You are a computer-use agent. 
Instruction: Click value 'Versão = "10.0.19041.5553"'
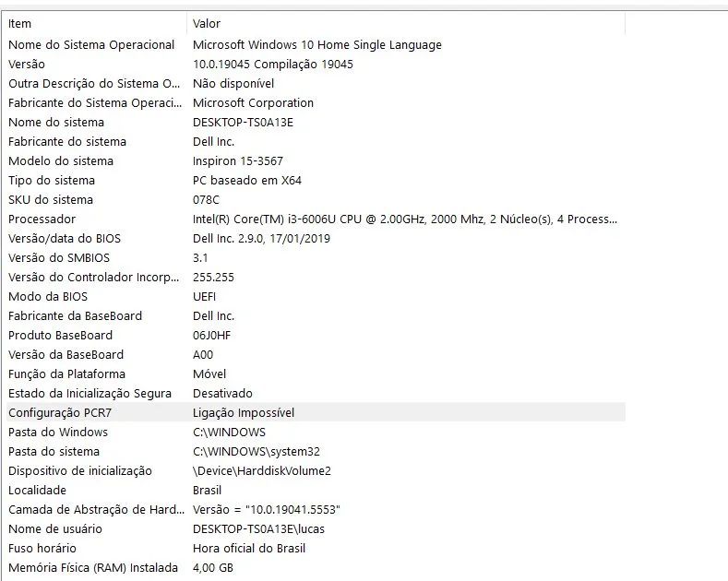point(267,510)
